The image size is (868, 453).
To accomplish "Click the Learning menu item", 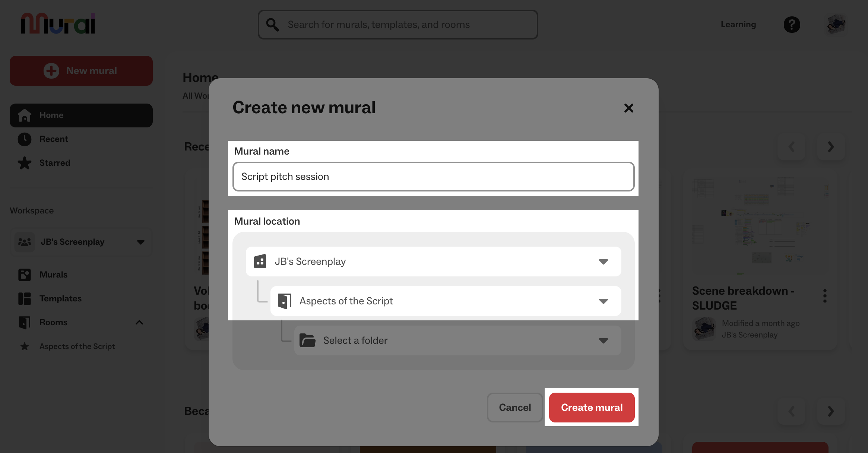I will click(x=738, y=24).
